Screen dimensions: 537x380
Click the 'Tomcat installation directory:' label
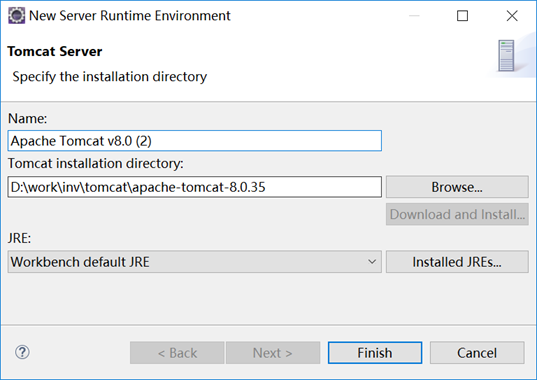point(96,163)
